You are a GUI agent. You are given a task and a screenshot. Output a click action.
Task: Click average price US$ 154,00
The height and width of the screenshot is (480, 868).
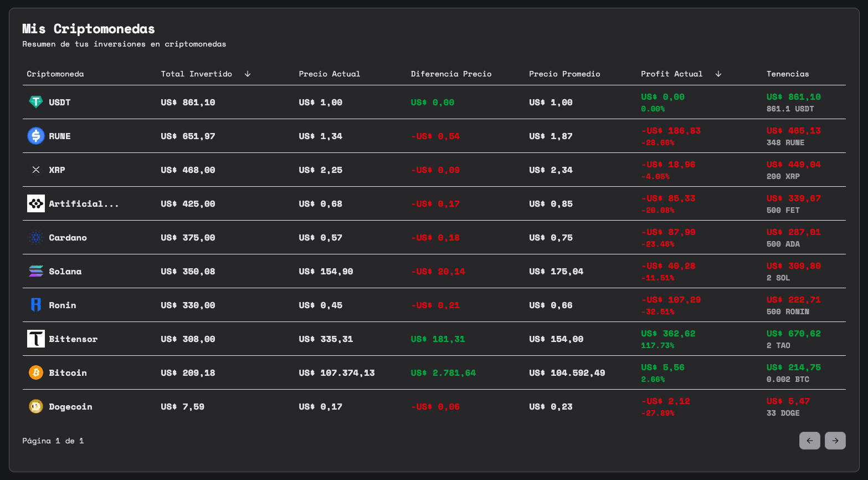tap(556, 339)
